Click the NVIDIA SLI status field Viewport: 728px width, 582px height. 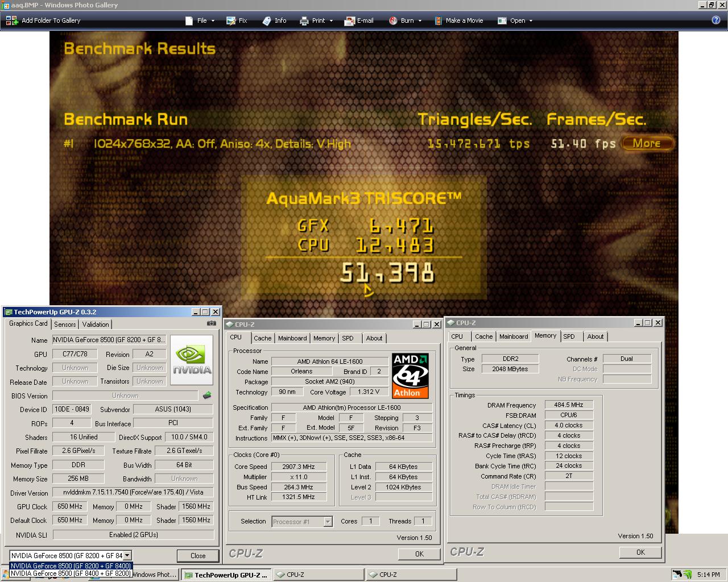click(x=133, y=535)
